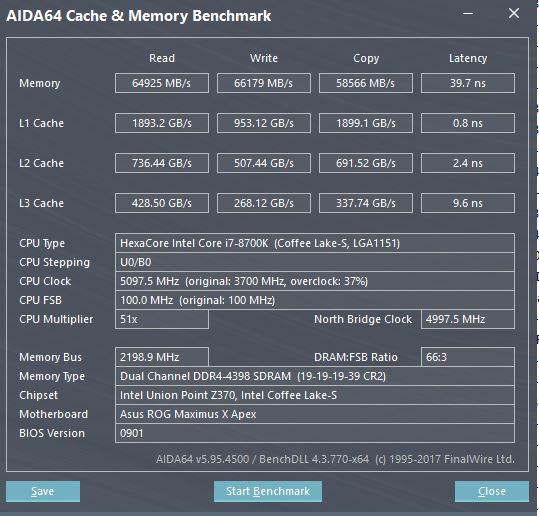
Task: Select the Memory Read value 64925 MB/s
Action: [162, 83]
